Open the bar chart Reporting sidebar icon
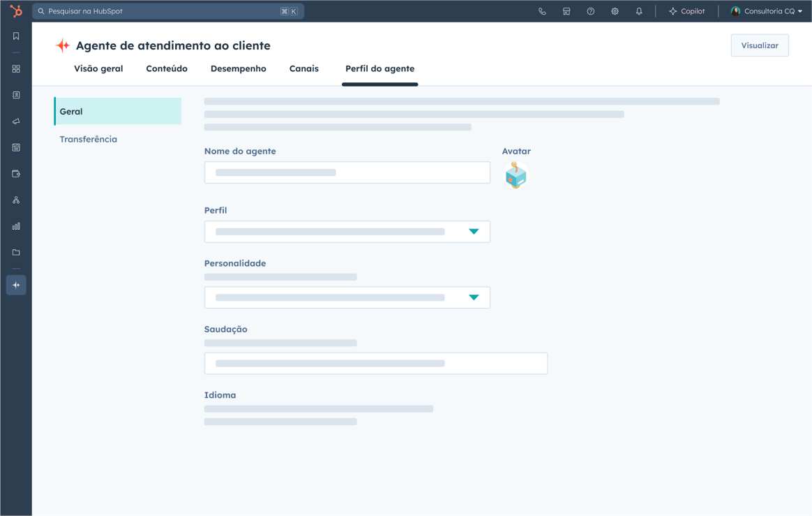Screen dimensions: 812x516 pos(16,226)
